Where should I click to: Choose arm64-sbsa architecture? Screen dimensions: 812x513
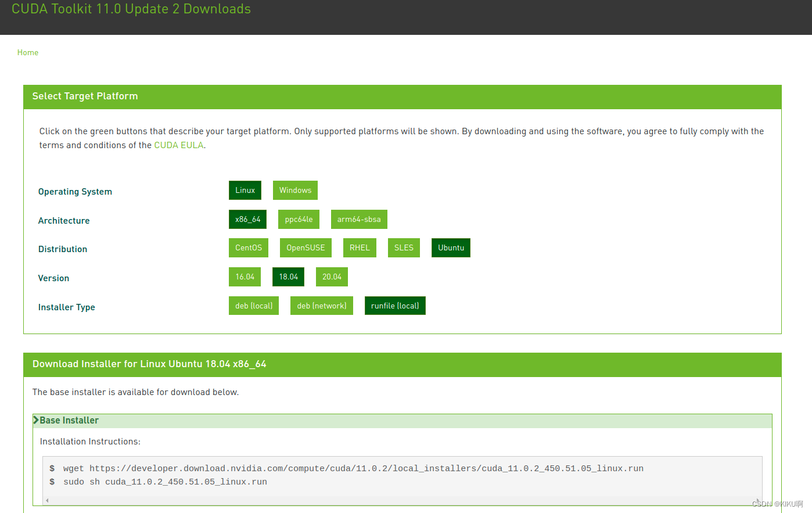(359, 219)
